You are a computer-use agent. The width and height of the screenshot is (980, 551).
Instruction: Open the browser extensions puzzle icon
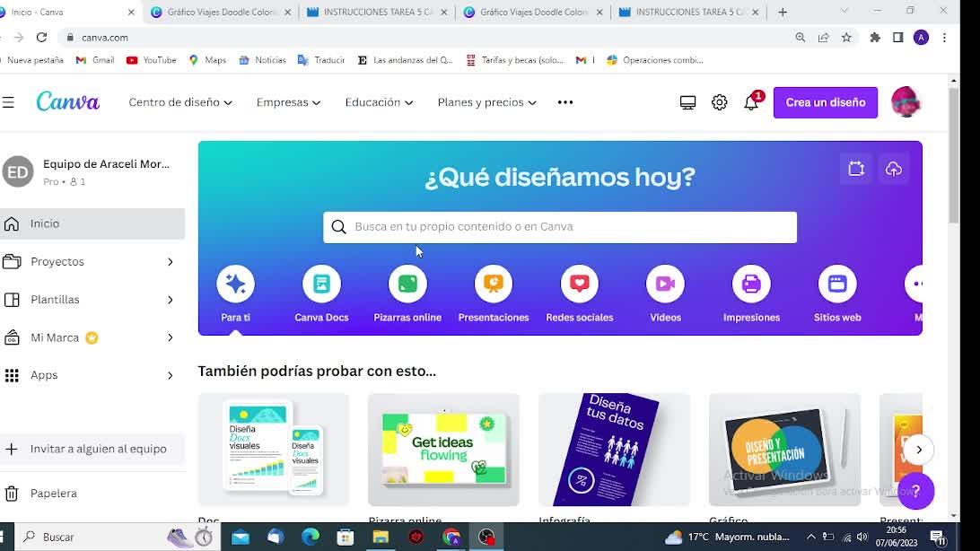click(875, 38)
